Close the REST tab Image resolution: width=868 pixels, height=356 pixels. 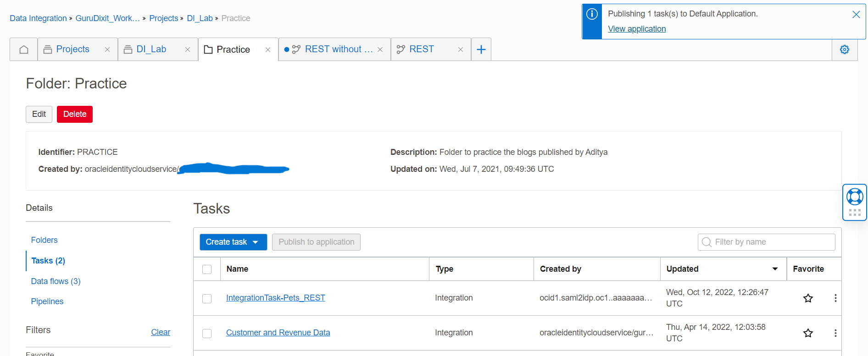pos(460,49)
